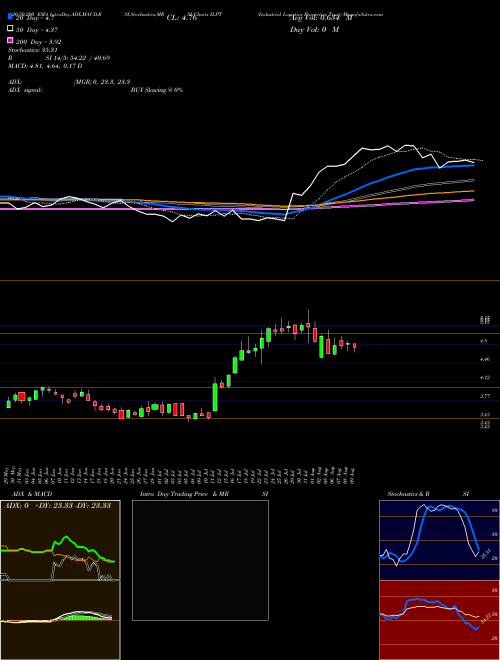Click the 'Stochastics & R' panel title

408,494
